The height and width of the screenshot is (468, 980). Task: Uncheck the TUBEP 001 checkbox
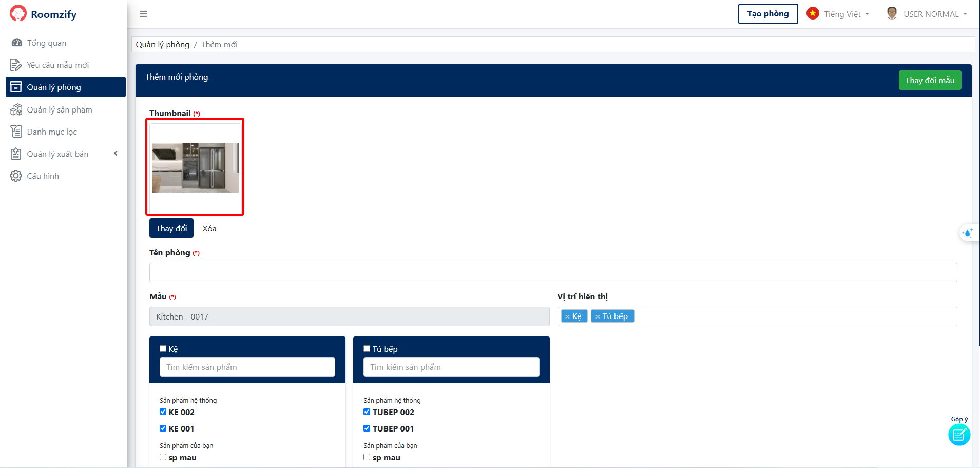367,428
